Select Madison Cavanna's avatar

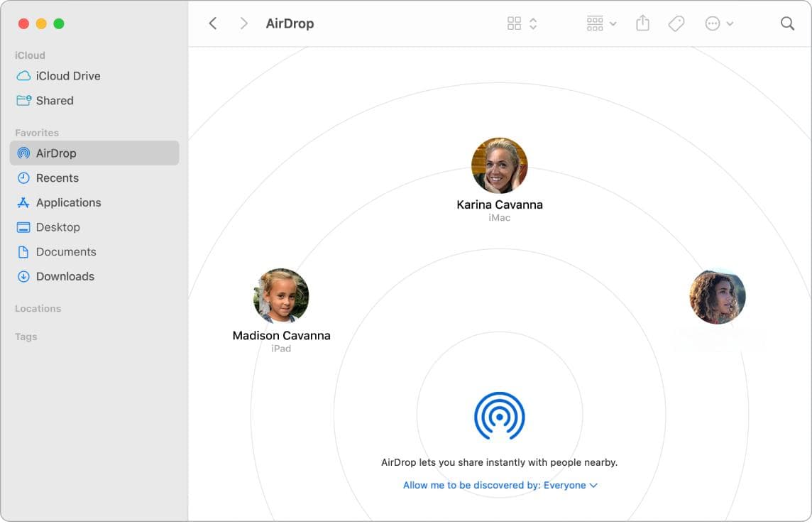click(x=280, y=296)
